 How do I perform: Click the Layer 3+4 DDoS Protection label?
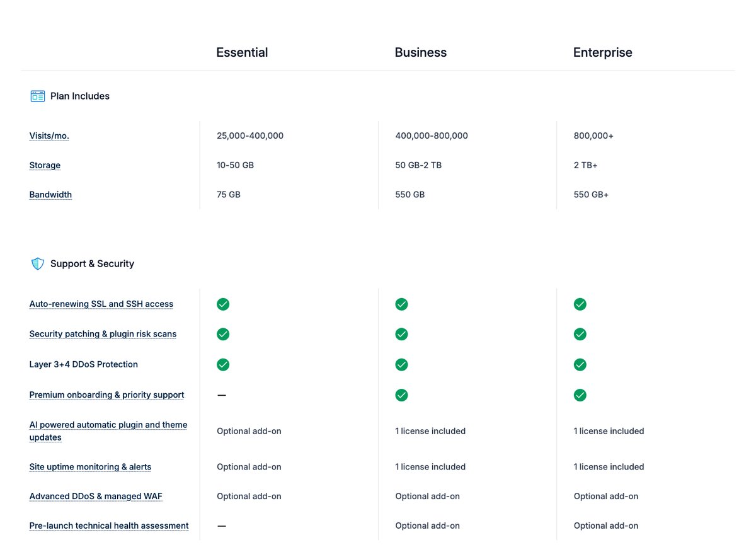[84, 364]
